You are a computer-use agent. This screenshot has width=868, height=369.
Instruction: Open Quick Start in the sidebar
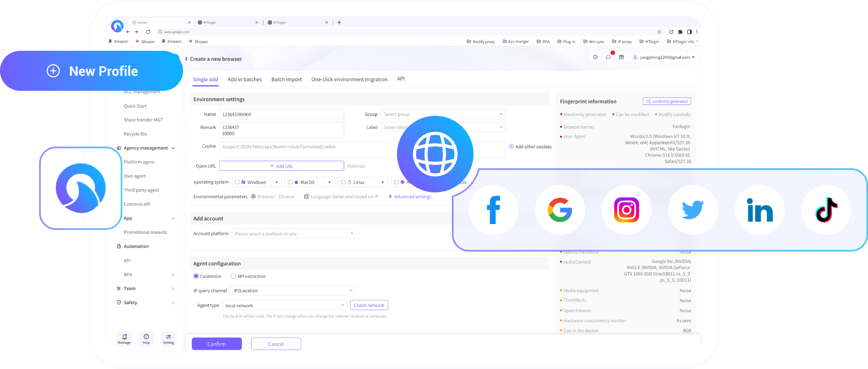[135, 106]
